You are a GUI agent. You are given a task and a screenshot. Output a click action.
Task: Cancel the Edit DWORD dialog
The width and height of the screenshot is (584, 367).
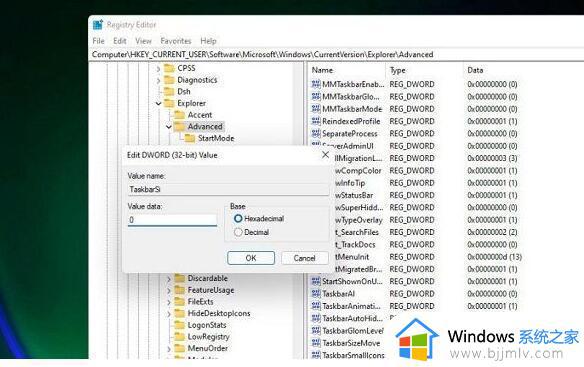[x=305, y=258]
